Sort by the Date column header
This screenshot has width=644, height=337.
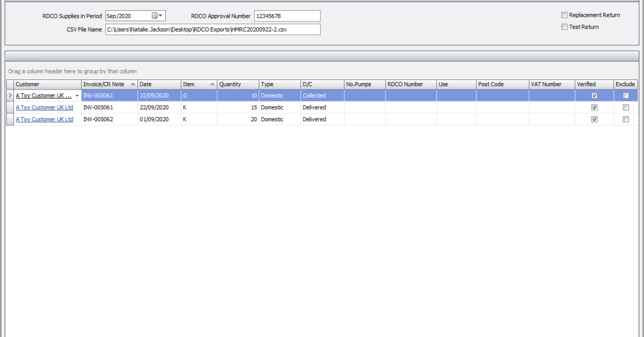[x=158, y=84]
